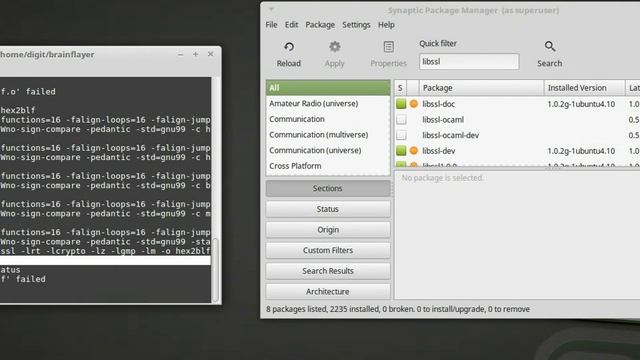Select the Communication (multiverse) section
640x360 pixels.
click(328, 135)
